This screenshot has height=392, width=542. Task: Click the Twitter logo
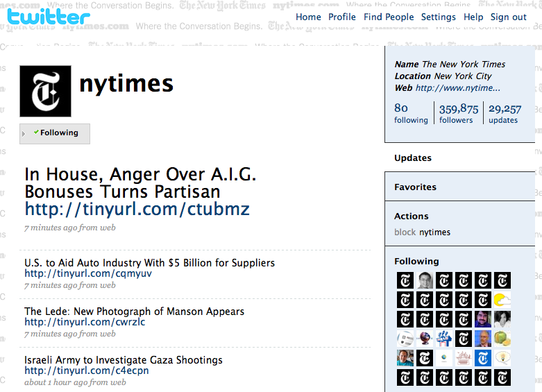point(49,17)
